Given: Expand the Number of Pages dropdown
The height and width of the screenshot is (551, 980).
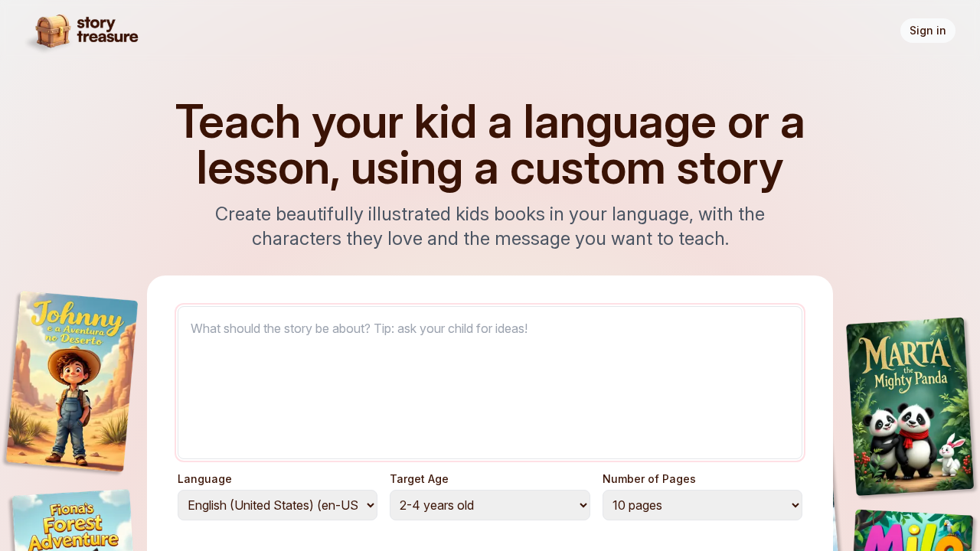Looking at the screenshot, I should point(701,505).
